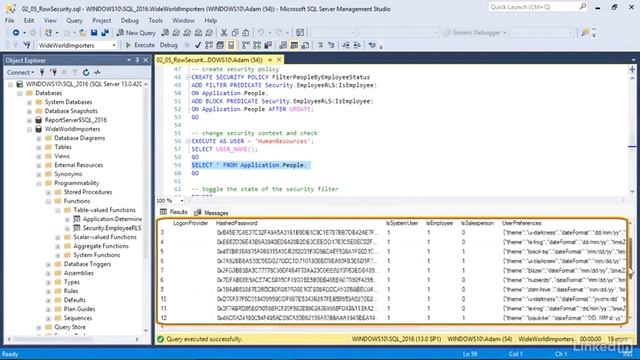Collapse the Programmability node
The image size is (640, 360).
point(39,183)
